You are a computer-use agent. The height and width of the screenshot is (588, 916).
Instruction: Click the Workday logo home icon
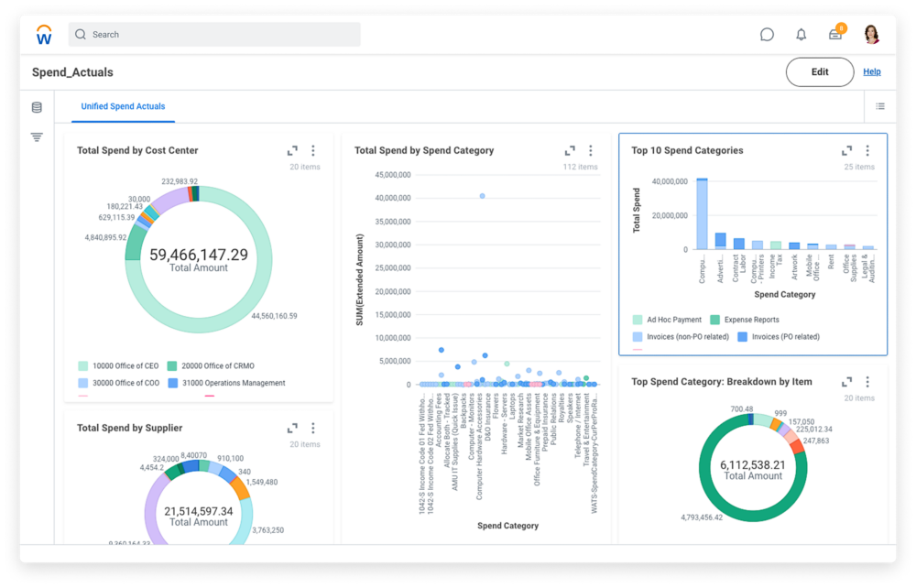point(44,35)
